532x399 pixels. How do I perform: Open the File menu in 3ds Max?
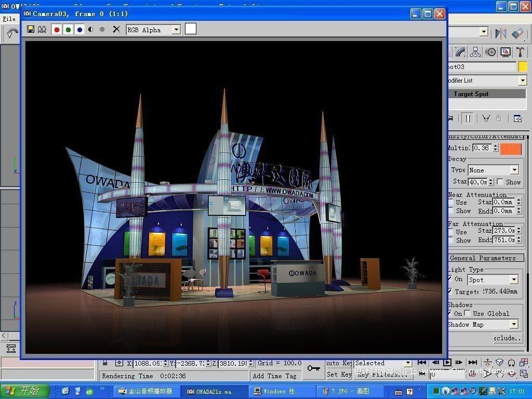tap(9, 19)
